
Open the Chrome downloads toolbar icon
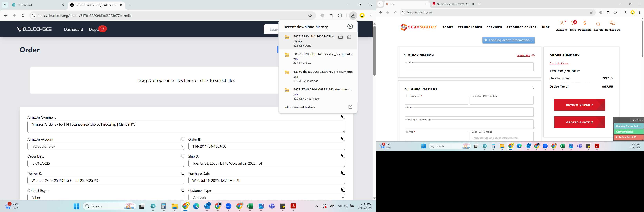click(x=353, y=16)
